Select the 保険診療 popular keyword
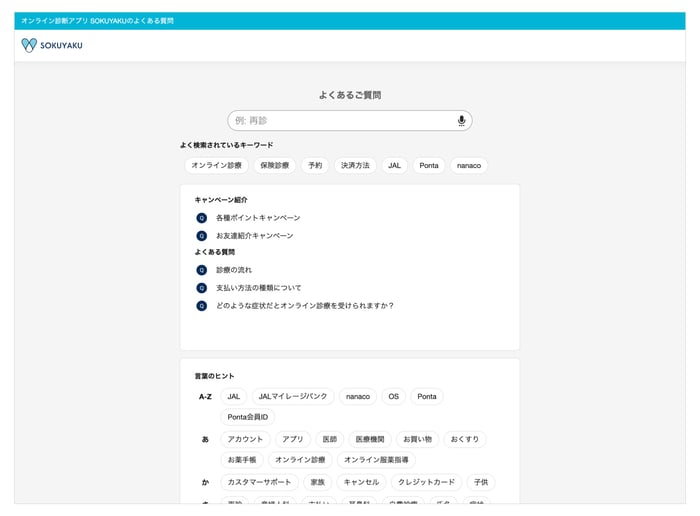The image size is (700, 516). [275, 165]
